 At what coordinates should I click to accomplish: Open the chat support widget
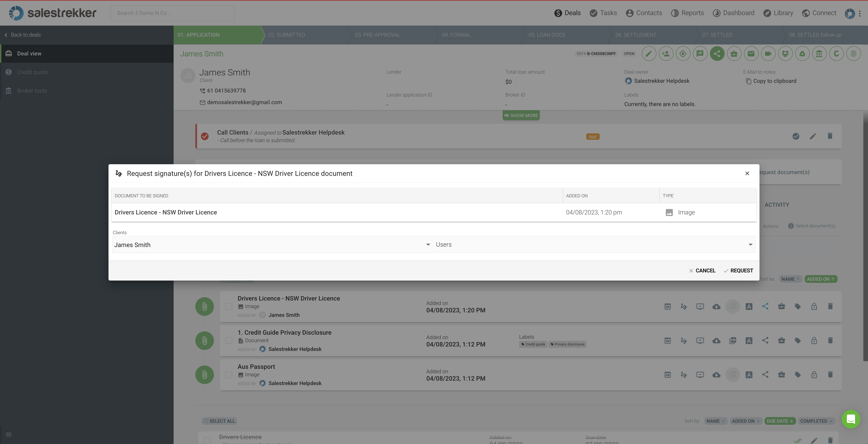(x=851, y=419)
